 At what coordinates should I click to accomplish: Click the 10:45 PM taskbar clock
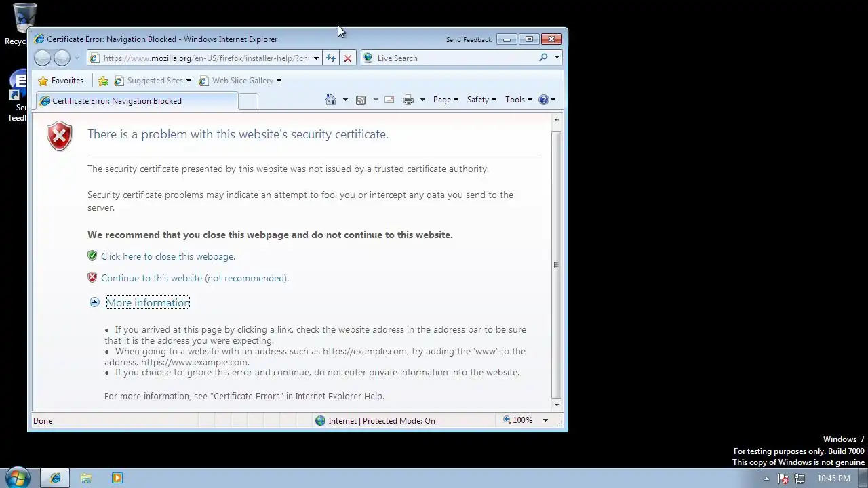click(x=833, y=479)
